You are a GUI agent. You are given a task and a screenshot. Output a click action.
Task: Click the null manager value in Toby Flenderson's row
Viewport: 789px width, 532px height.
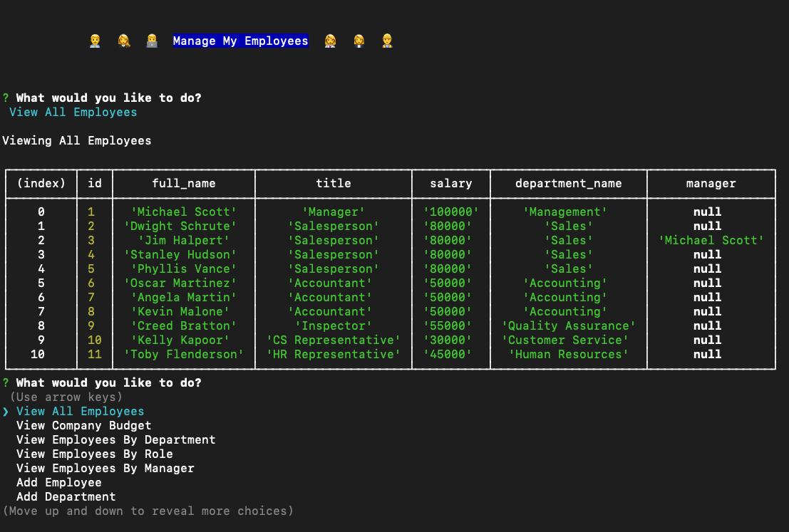(x=708, y=355)
